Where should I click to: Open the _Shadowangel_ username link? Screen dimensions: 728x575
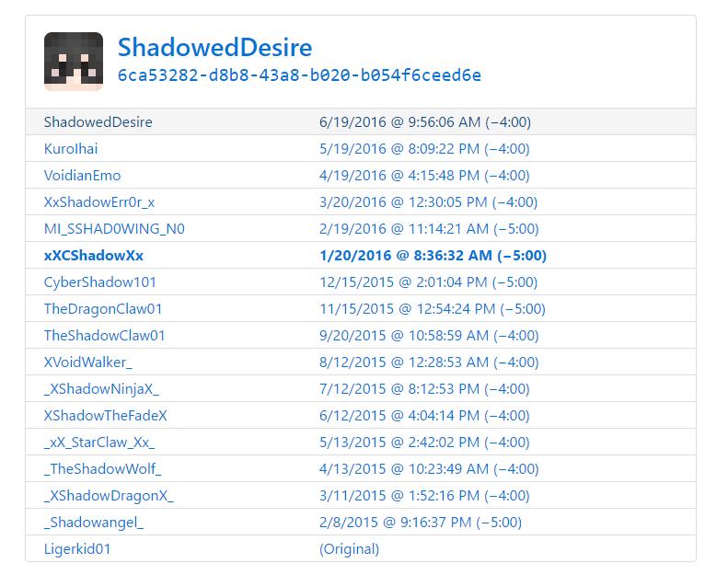[x=94, y=523]
